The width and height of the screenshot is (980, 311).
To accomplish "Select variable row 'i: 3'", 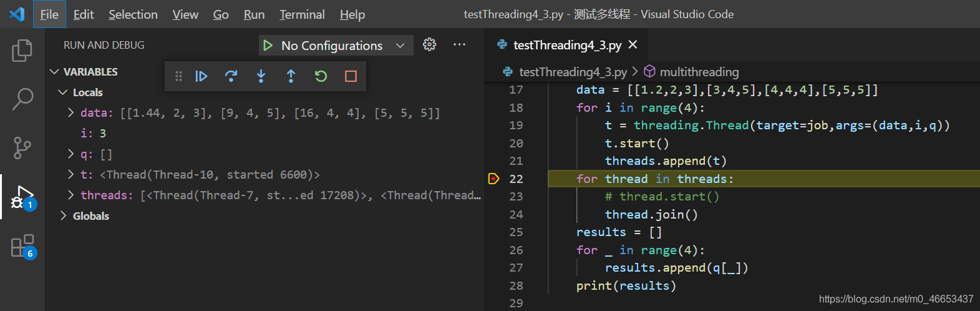I will click(x=264, y=134).
